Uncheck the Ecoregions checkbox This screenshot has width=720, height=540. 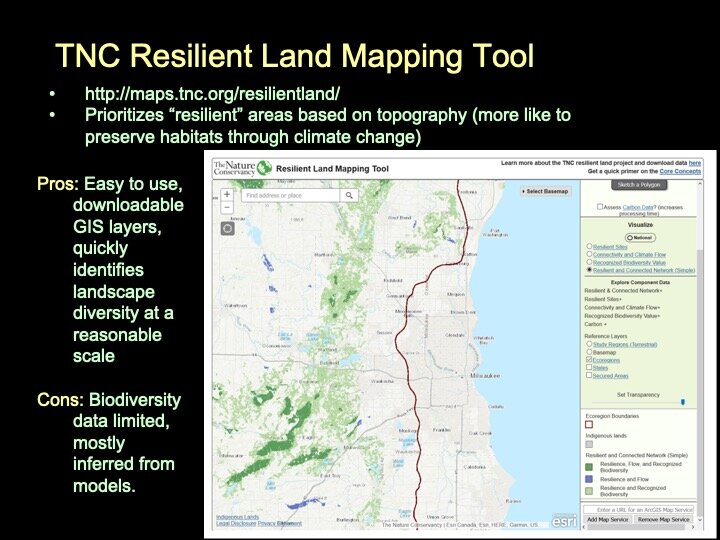589,360
